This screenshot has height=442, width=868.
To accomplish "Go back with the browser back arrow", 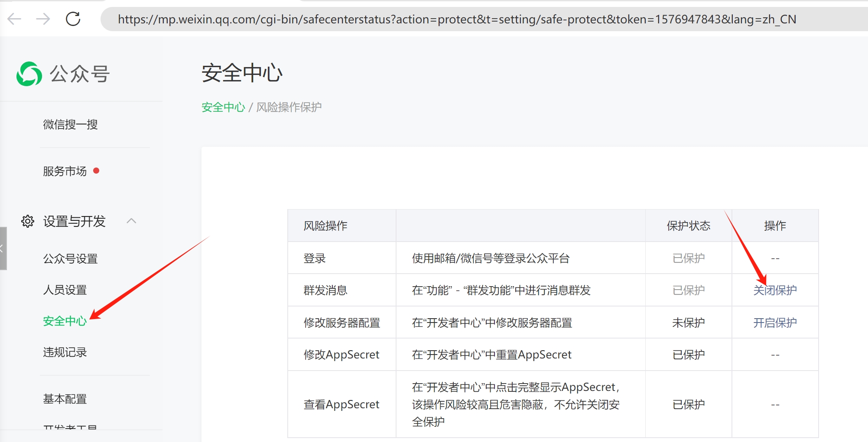I will [x=14, y=19].
